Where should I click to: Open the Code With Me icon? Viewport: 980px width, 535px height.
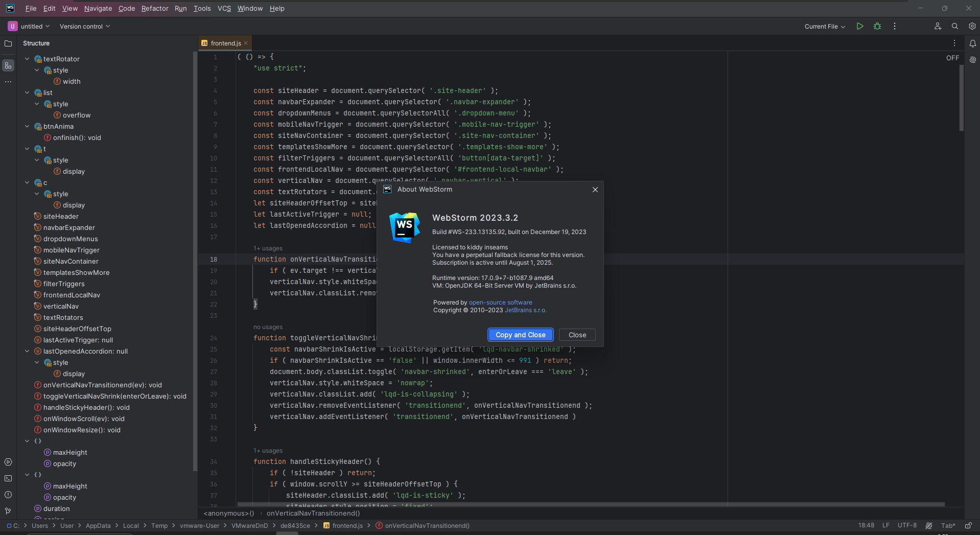[x=938, y=27]
